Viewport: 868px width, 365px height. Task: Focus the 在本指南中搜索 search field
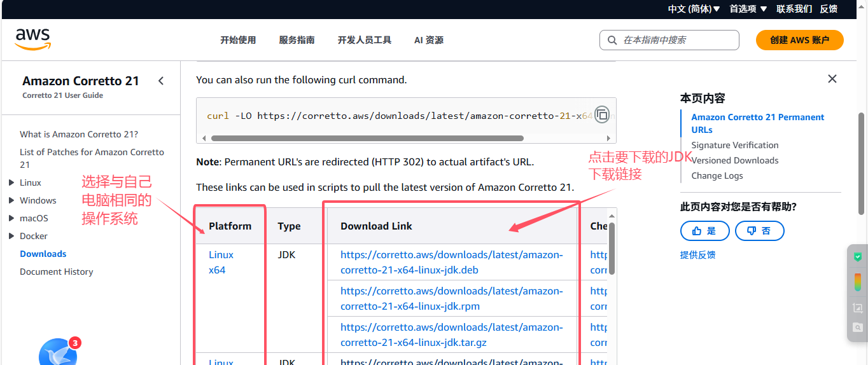click(x=669, y=40)
